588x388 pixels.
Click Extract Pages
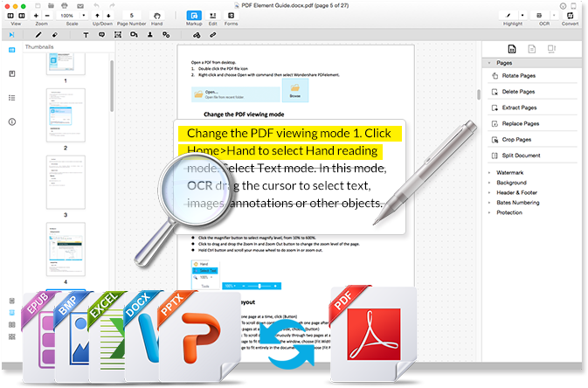[532, 107]
